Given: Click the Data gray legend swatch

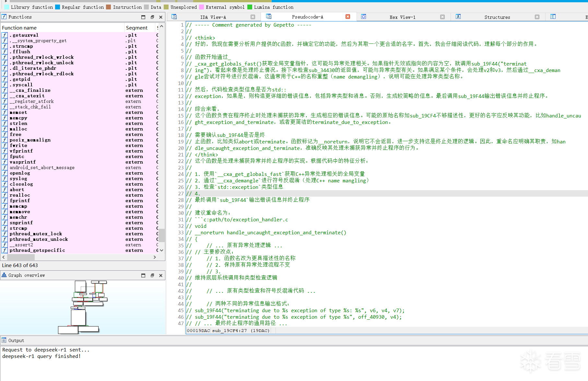Looking at the screenshot, I should 146,7.
